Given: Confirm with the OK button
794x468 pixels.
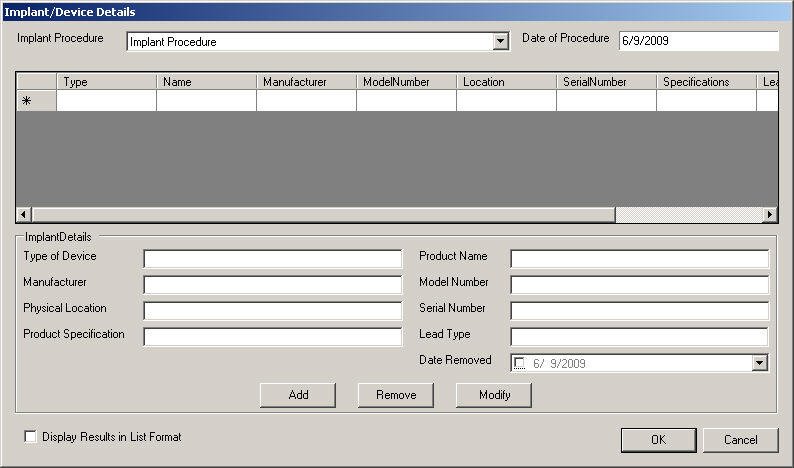Looking at the screenshot, I should [658, 440].
